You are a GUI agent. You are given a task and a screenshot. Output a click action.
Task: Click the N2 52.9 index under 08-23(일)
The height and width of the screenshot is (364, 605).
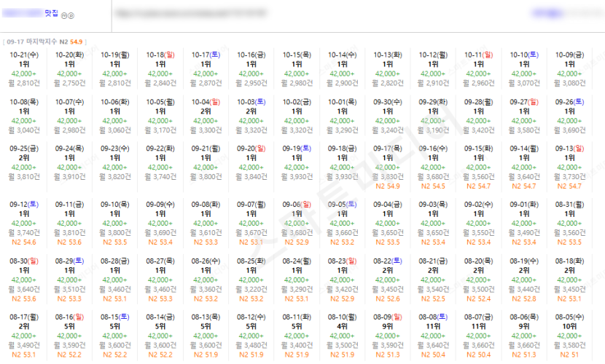click(x=343, y=299)
